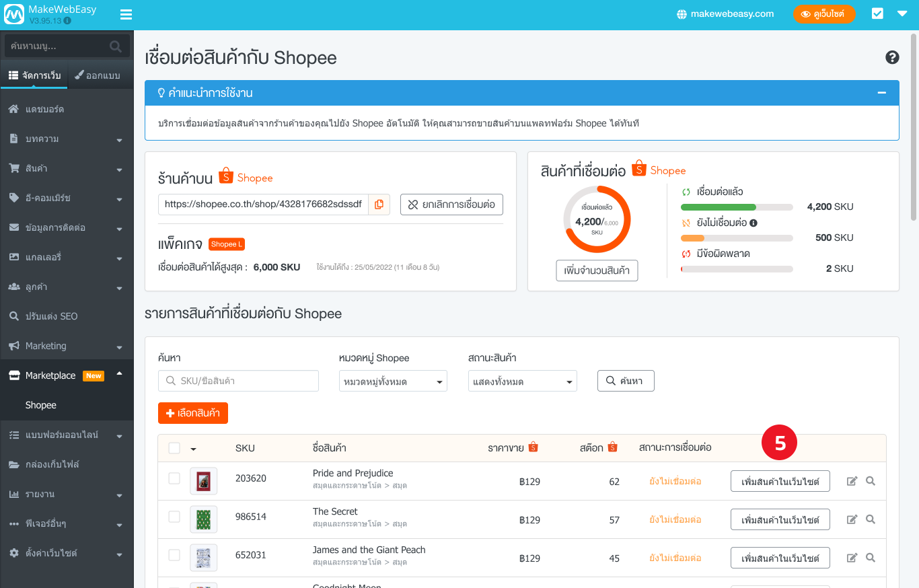Click the เพิ่มจำนวนสินค้า button
The width and height of the screenshot is (919, 588).
(596, 270)
